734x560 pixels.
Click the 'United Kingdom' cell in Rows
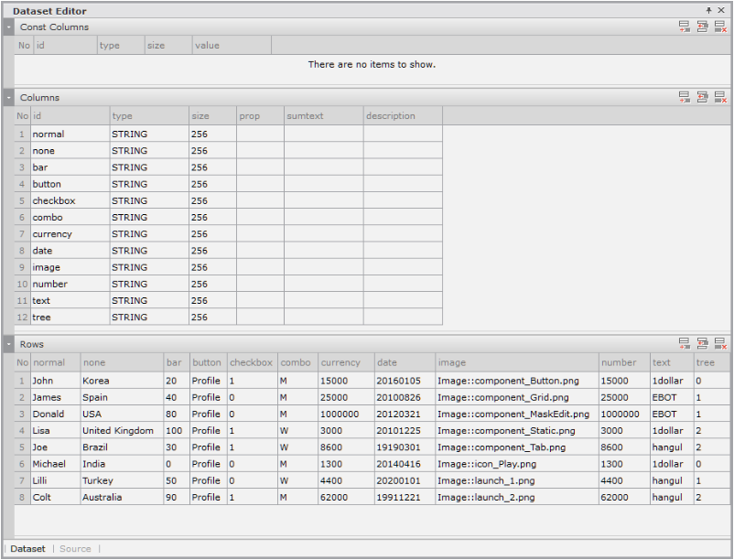120,431
